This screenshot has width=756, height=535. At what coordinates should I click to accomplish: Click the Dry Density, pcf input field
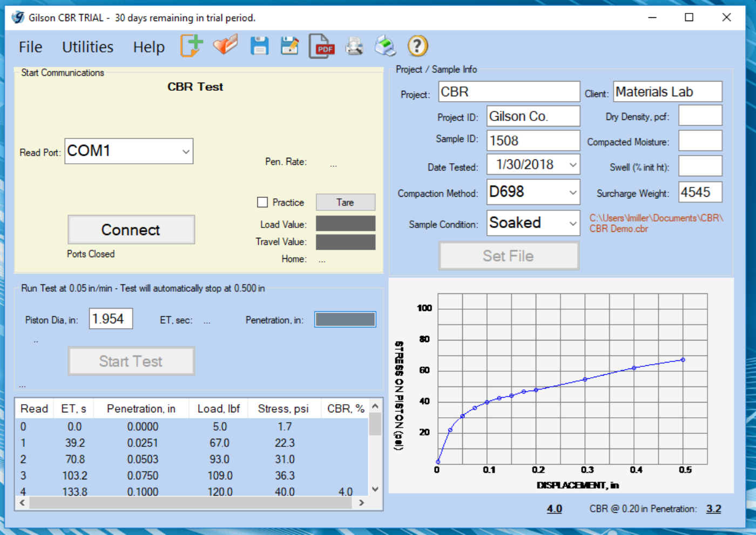[700, 116]
